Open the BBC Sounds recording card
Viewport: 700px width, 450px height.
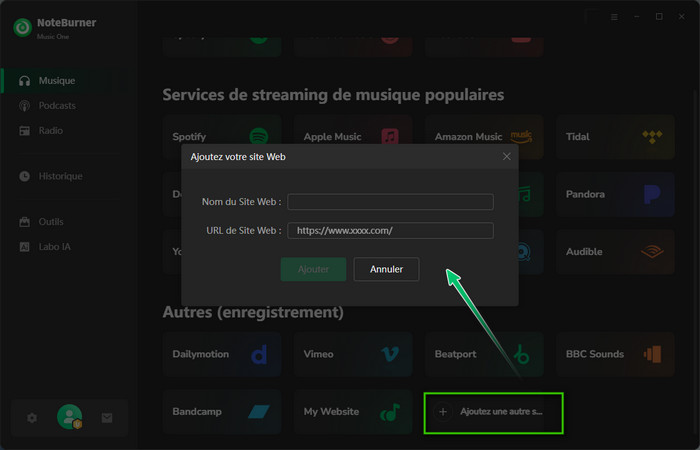pos(615,354)
